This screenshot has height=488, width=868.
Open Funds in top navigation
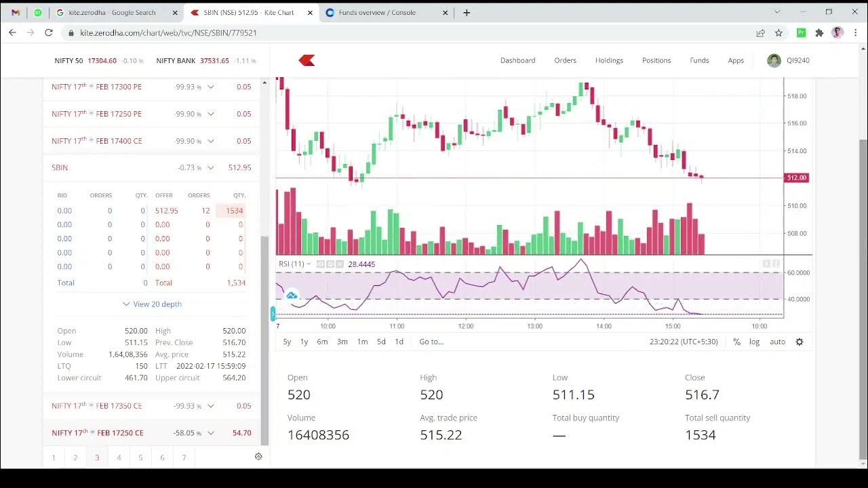[699, 60]
